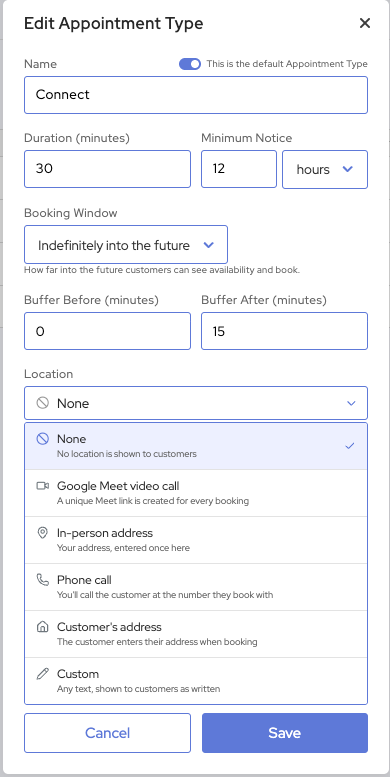This screenshot has width=390, height=777.
Task: Click the Name field containing Connect
Action: point(196,95)
